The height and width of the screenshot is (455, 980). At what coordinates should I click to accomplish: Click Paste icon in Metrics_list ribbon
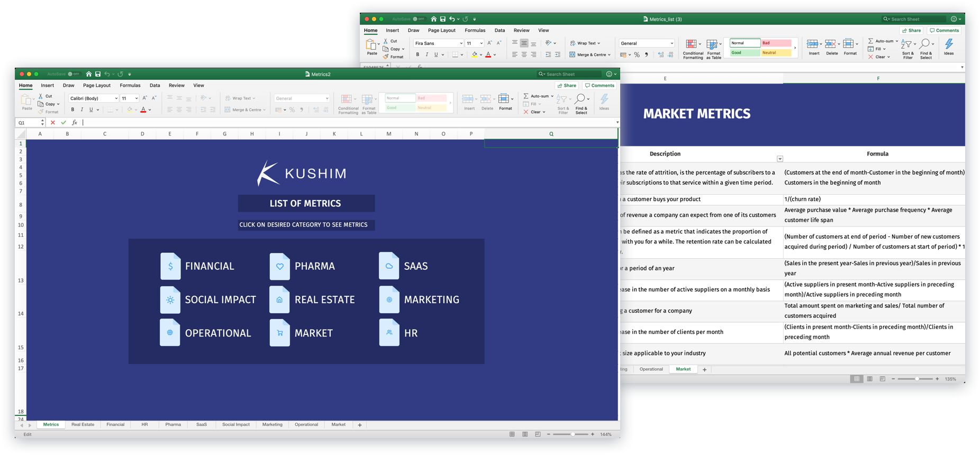click(x=371, y=44)
